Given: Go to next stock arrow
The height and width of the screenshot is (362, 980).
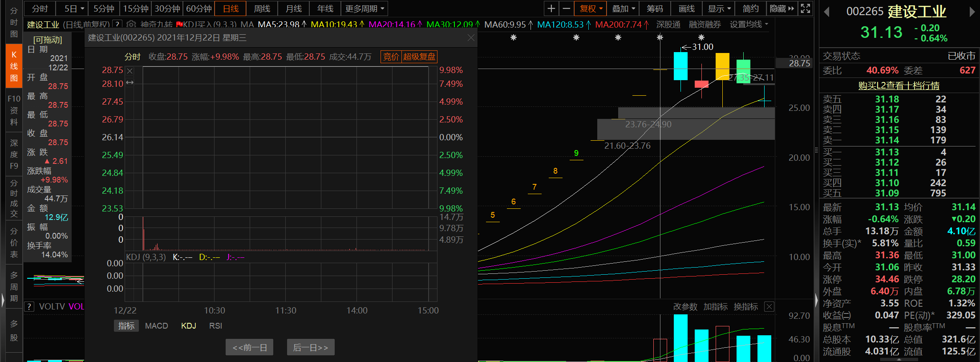Looking at the screenshot, I should (972, 12).
